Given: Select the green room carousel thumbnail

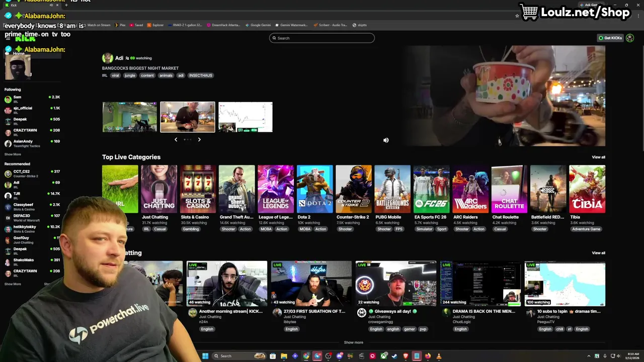Looking at the screenshot, I should [130, 117].
